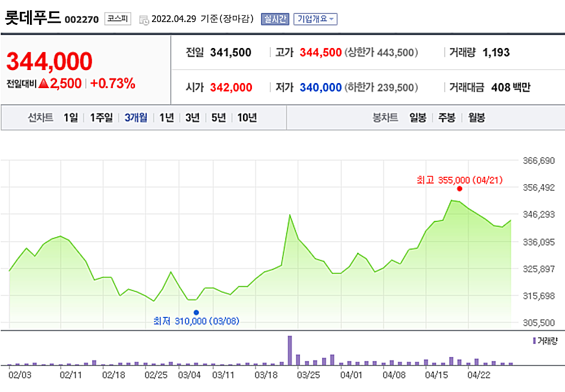565x392 pixels.
Task: Click the 고가 value 344,500
Action: click(x=321, y=53)
